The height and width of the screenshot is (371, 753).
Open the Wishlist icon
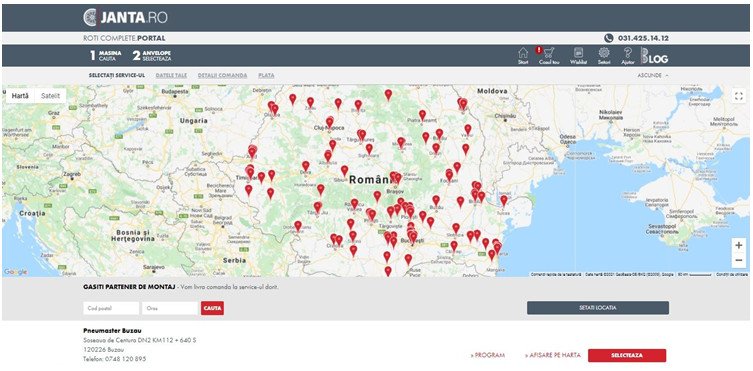(x=579, y=55)
